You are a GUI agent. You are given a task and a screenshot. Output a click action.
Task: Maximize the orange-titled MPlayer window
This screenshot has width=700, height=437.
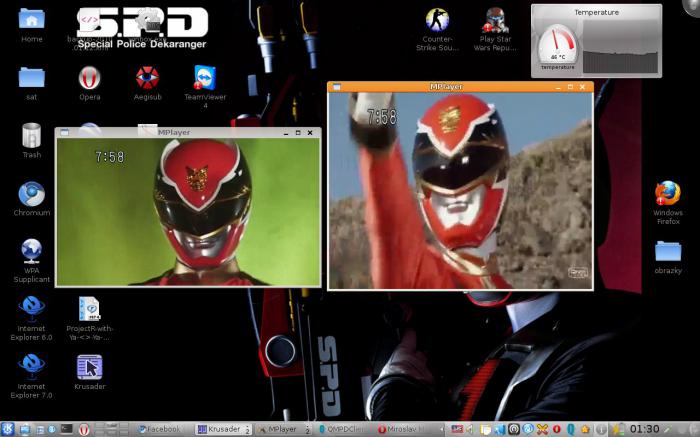pyautogui.click(x=570, y=87)
